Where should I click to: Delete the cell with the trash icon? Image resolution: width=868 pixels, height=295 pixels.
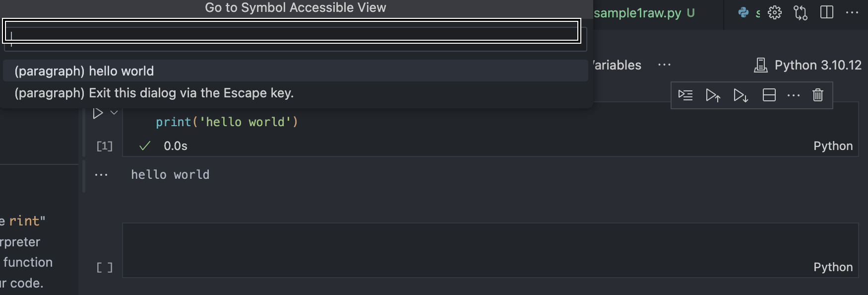[x=818, y=95]
